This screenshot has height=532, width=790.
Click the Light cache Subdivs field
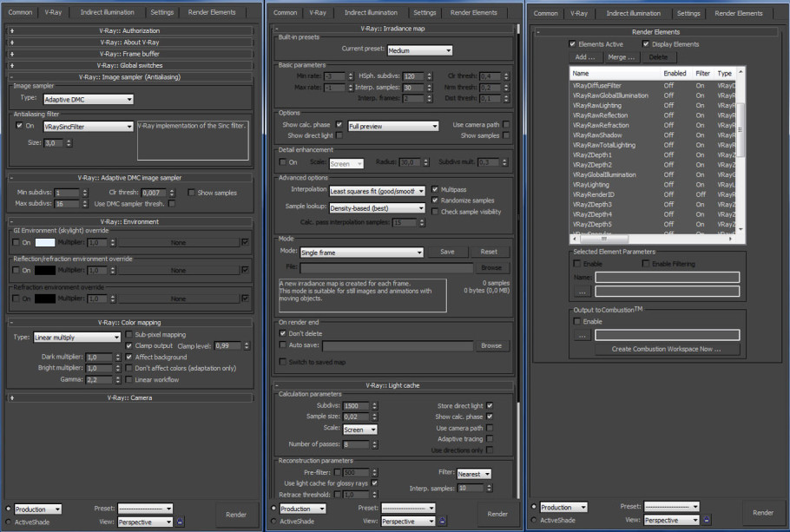[x=356, y=405]
